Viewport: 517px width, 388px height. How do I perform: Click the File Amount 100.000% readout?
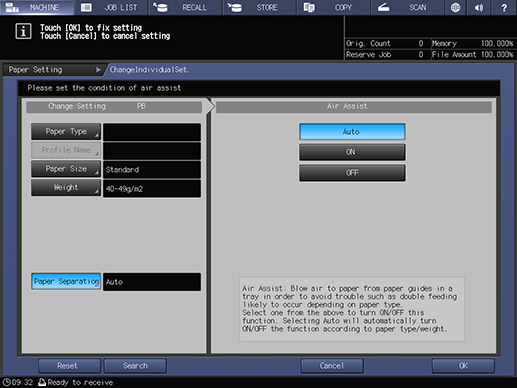tap(472, 54)
